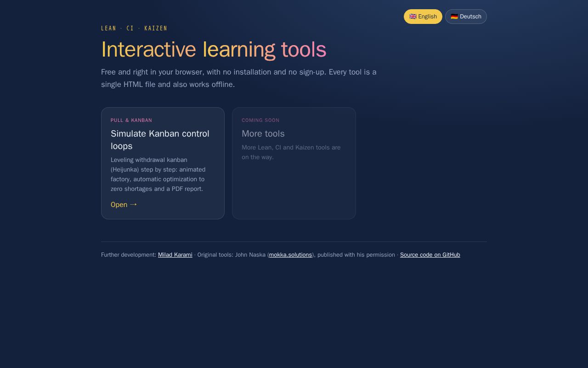Click the 'LEAN · CI · KAIZEN' label
The width and height of the screenshot is (588, 368).
[x=134, y=29]
